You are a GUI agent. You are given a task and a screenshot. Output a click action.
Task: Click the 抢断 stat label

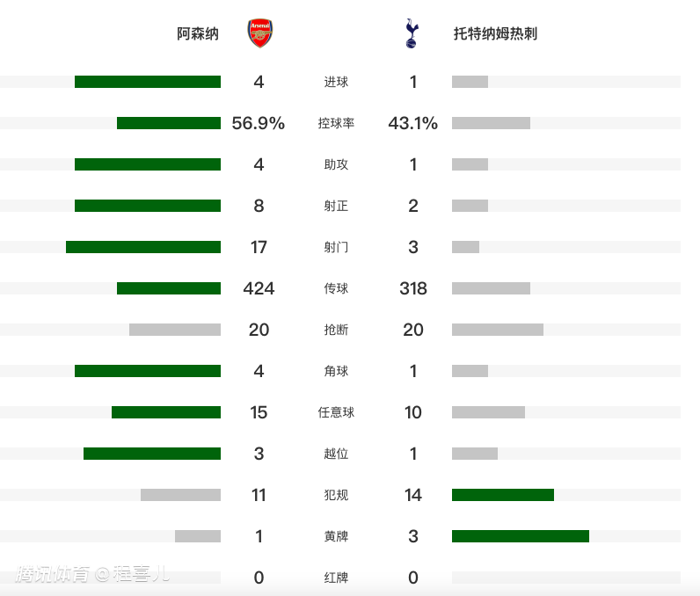point(336,330)
